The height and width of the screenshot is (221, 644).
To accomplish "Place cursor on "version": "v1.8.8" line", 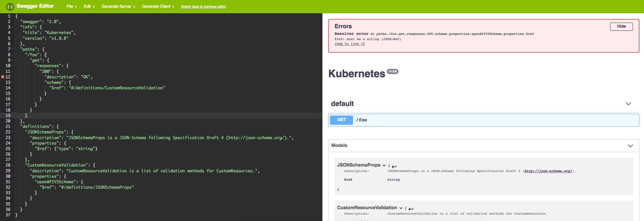I will [x=46, y=38].
